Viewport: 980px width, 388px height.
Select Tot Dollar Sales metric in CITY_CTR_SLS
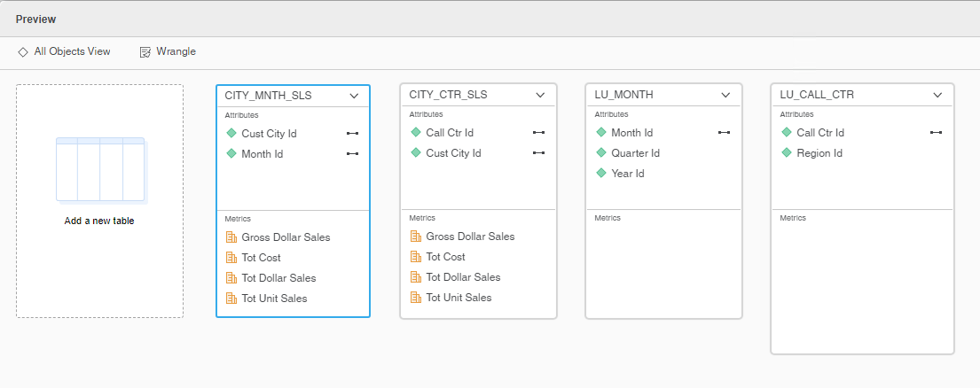tap(463, 277)
